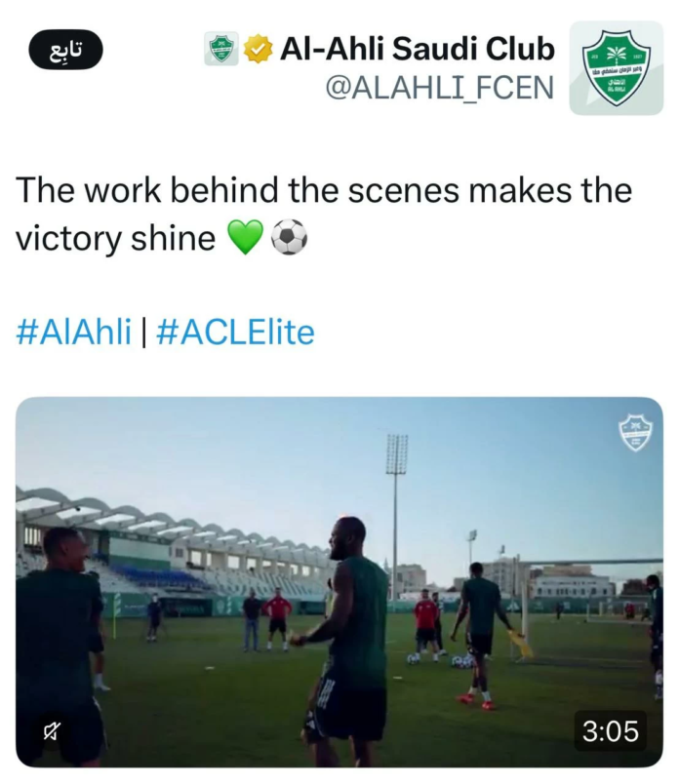Play the training session video
This screenshot has height=784, width=679.
point(339,582)
